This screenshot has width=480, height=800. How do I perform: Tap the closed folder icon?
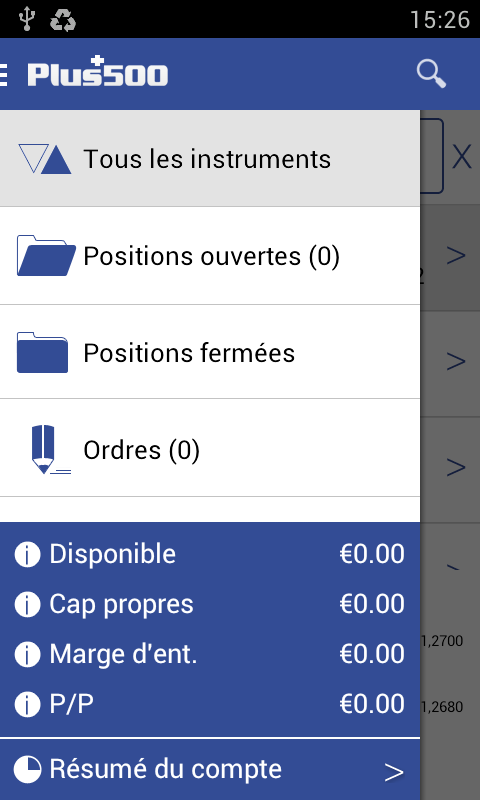click(42, 352)
